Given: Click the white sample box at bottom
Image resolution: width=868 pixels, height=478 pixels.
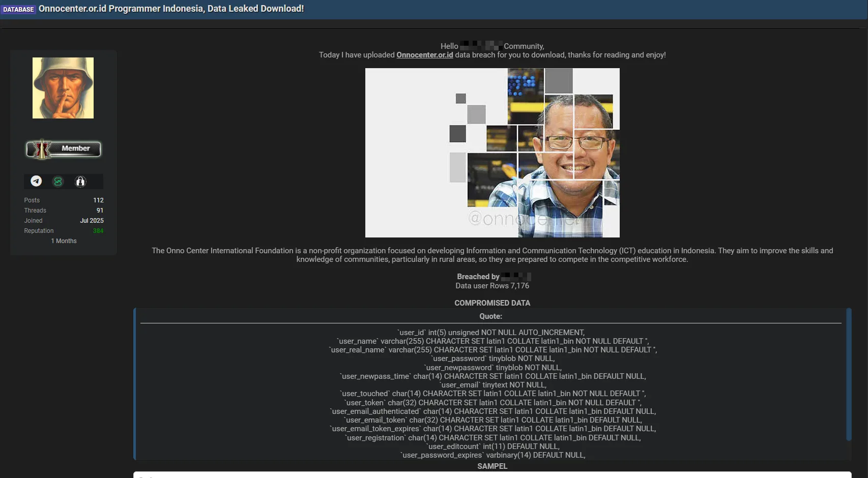Looking at the screenshot, I should pyautogui.click(x=492, y=475).
